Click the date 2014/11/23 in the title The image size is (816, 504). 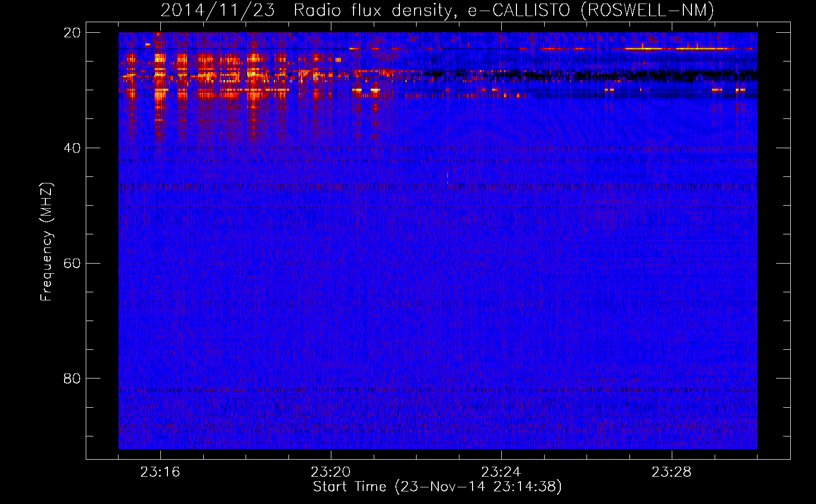point(217,10)
